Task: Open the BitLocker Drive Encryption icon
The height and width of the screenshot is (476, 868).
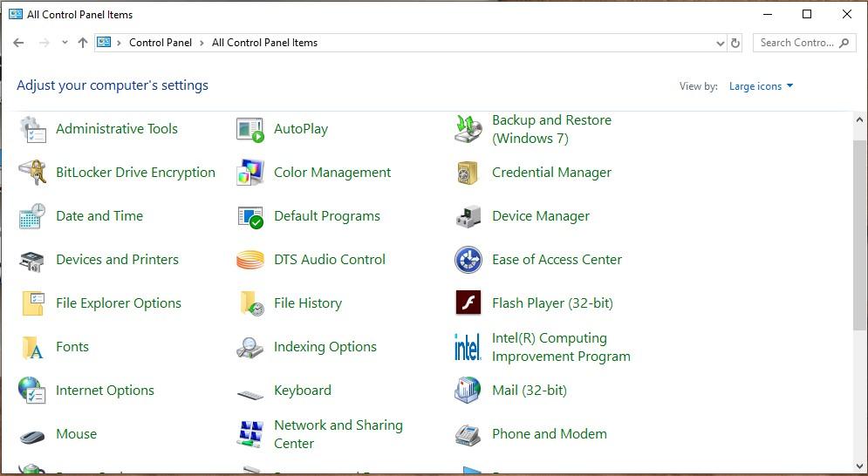Action: pos(32,173)
